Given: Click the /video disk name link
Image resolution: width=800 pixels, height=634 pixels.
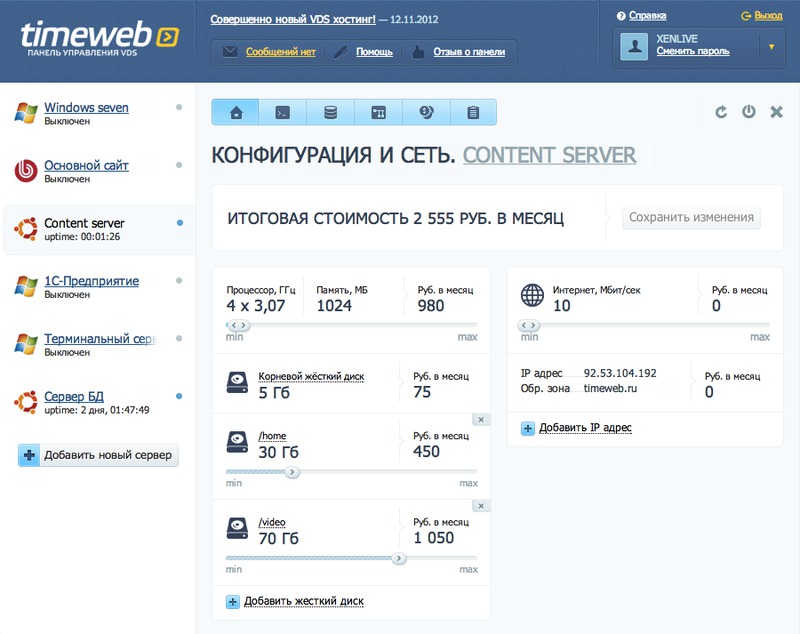Looking at the screenshot, I should pyautogui.click(x=272, y=522).
